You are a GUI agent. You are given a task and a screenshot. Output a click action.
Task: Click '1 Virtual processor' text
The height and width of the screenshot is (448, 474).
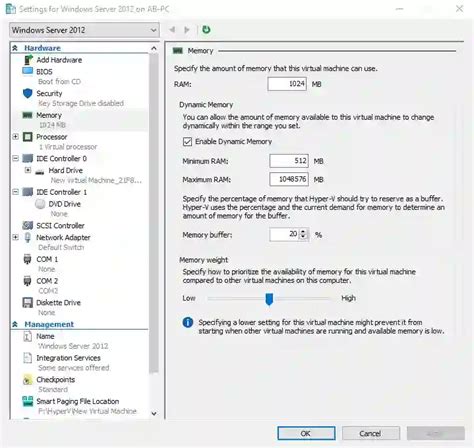68,147
